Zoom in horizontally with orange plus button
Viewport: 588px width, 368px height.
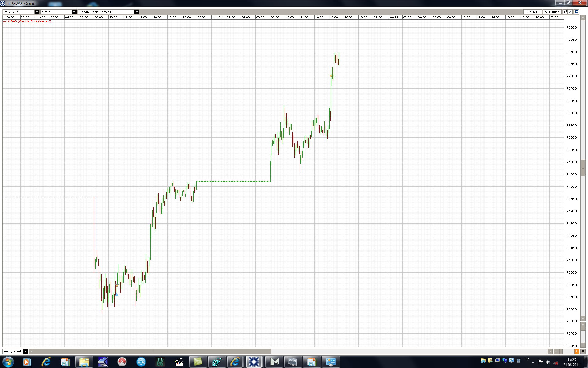(577, 351)
